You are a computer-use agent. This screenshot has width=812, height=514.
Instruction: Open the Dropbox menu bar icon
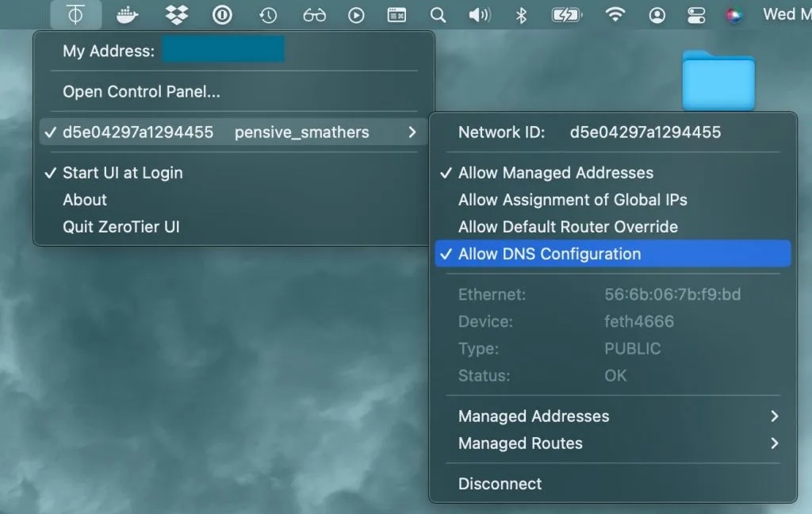(x=177, y=15)
